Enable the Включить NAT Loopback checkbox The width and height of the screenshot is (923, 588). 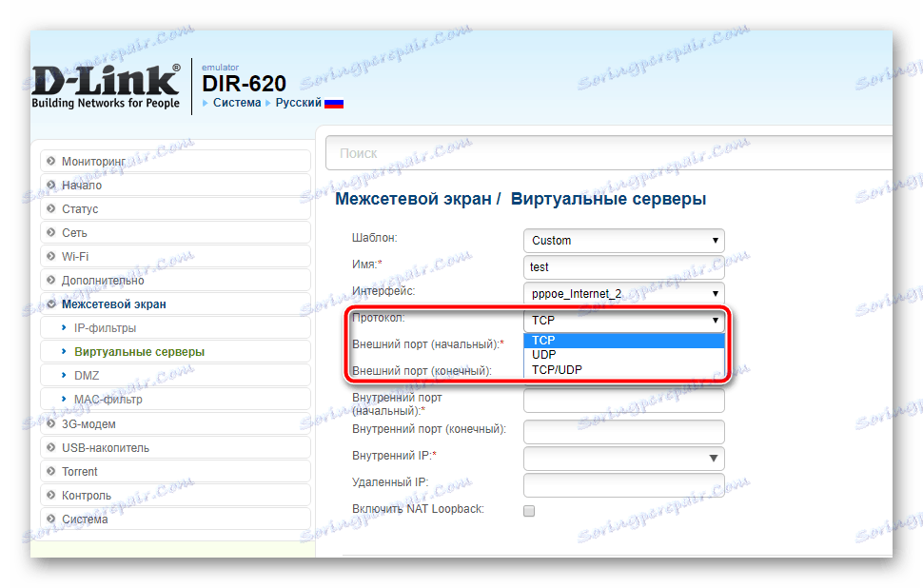coord(528,510)
